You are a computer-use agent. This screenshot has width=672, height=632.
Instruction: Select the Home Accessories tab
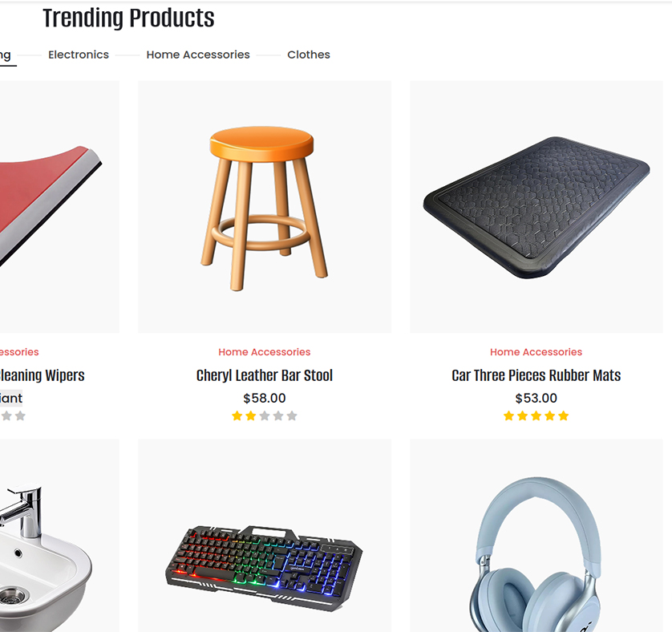[198, 55]
